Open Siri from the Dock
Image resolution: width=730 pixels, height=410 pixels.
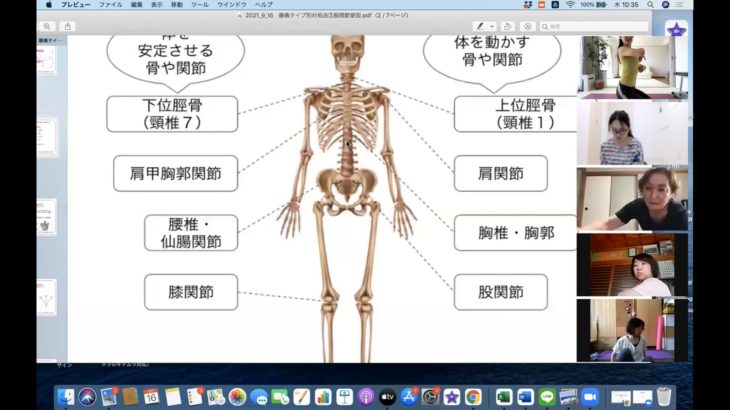[x=87, y=397]
